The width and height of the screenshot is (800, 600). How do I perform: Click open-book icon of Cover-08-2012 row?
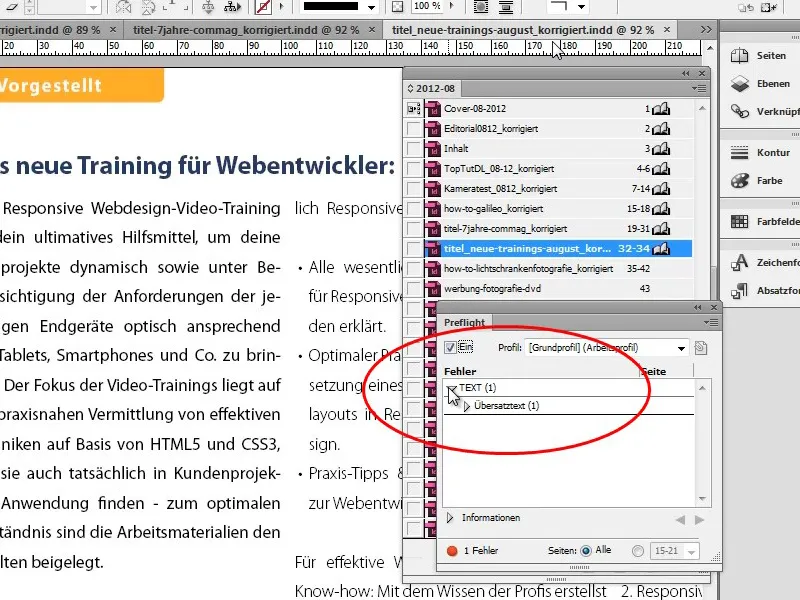point(662,109)
